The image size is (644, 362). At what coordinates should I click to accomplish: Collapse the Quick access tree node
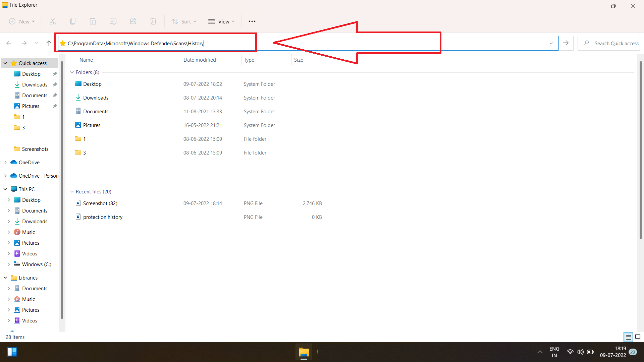click(x=5, y=63)
